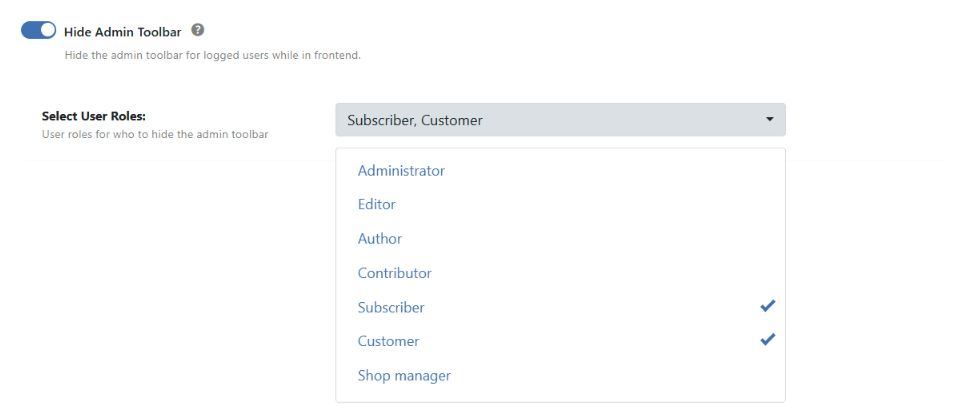Click the 'User roles for who to hide' helper text

155,134
